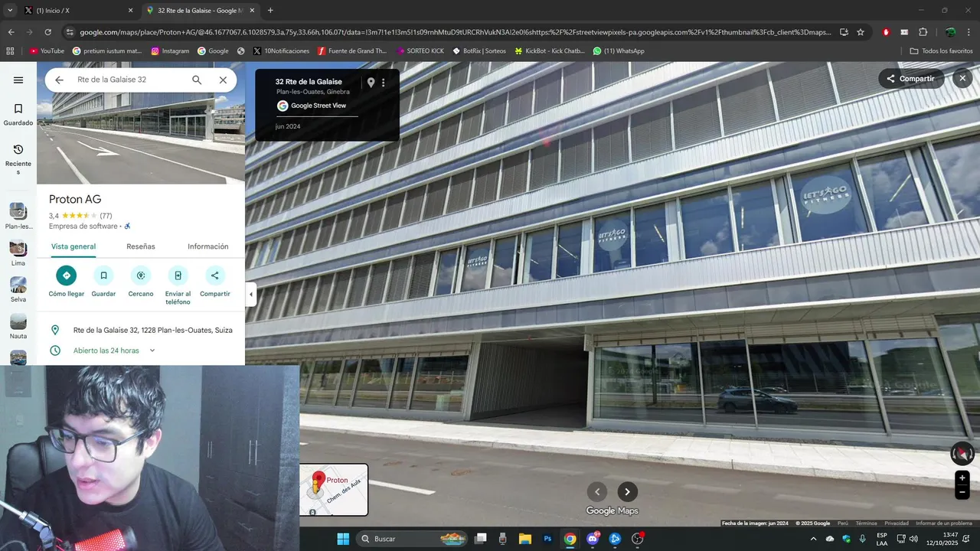
Task: Open the Selva recent item in sidebar
Action: (18, 290)
